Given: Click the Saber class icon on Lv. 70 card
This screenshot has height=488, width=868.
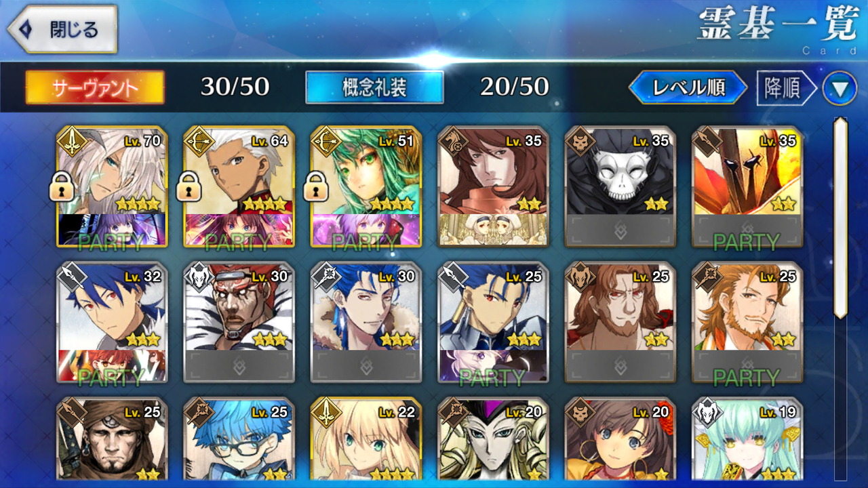Looking at the screenshot, I should tap(71, 140).
